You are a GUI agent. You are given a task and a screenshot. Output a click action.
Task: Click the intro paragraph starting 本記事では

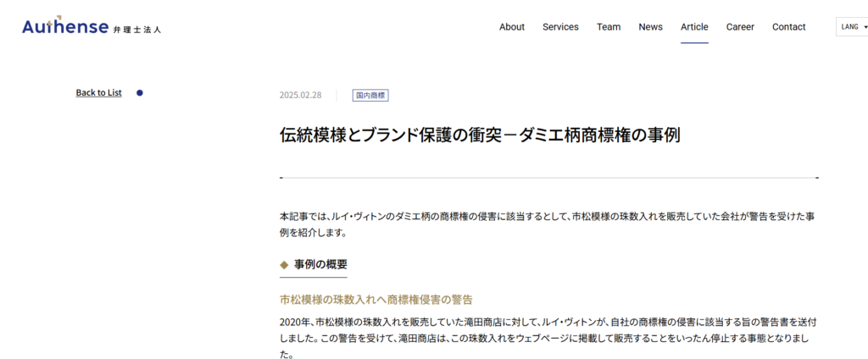tap(547, 224)
